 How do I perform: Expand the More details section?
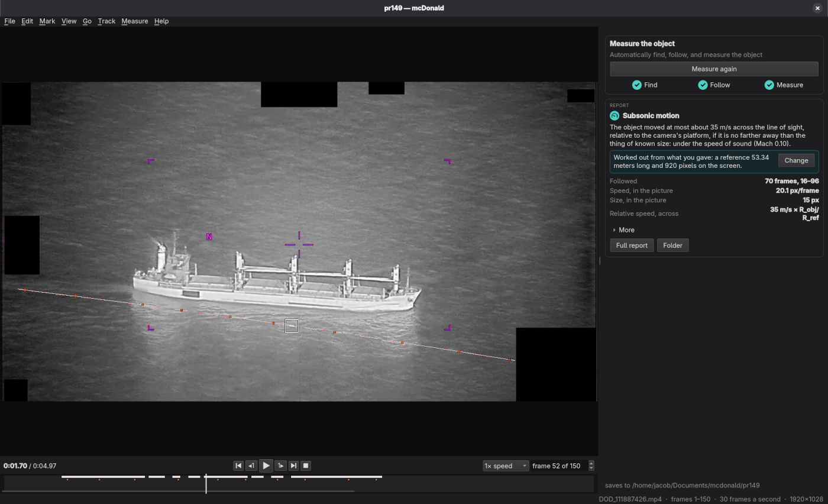623,230
